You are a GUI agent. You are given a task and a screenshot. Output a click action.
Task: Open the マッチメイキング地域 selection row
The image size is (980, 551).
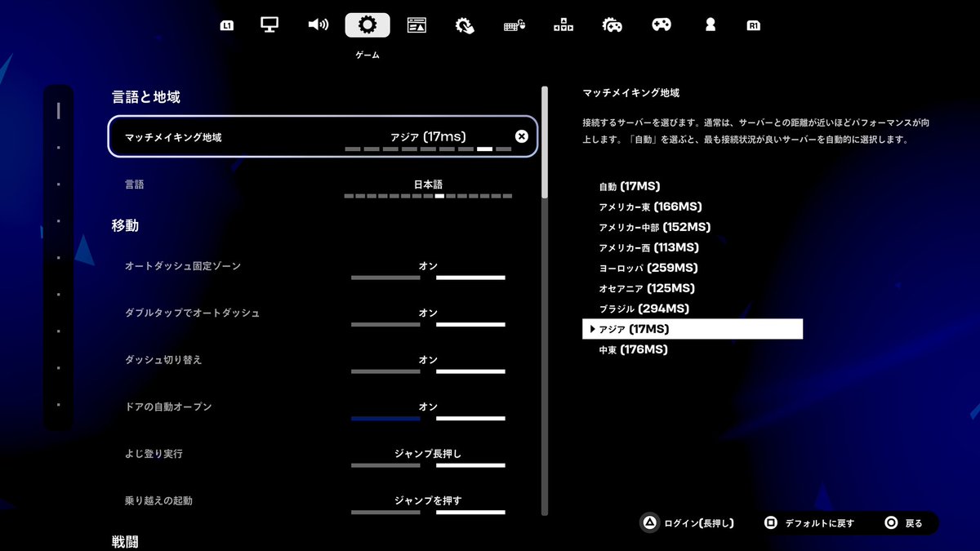coord(323,136)
